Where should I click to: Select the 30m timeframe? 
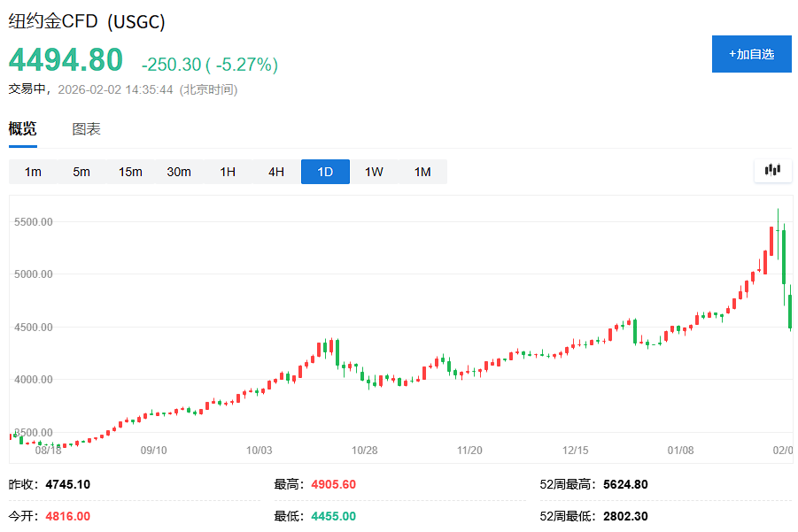coord(179,172)
